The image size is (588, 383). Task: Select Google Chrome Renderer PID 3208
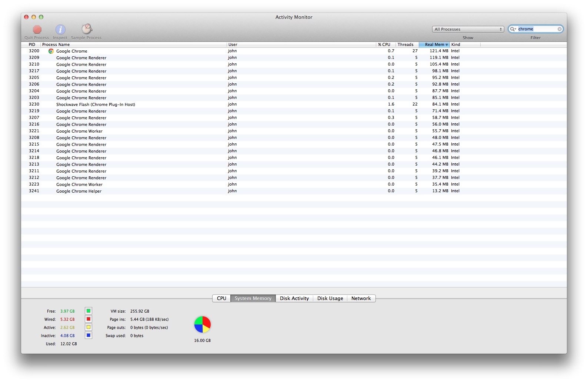pos(294,138)
